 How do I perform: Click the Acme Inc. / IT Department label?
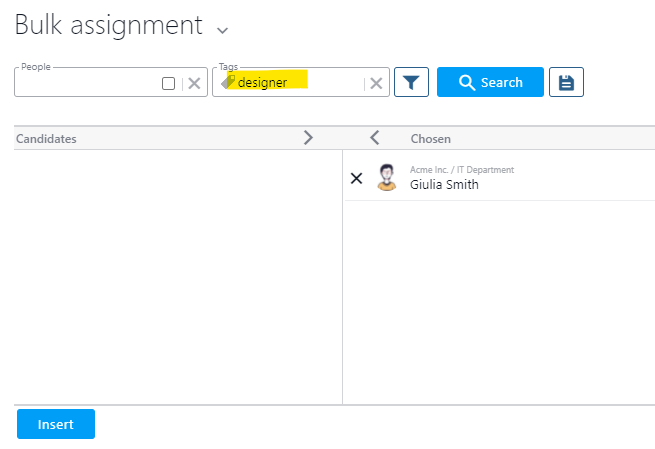click(461, 170)
